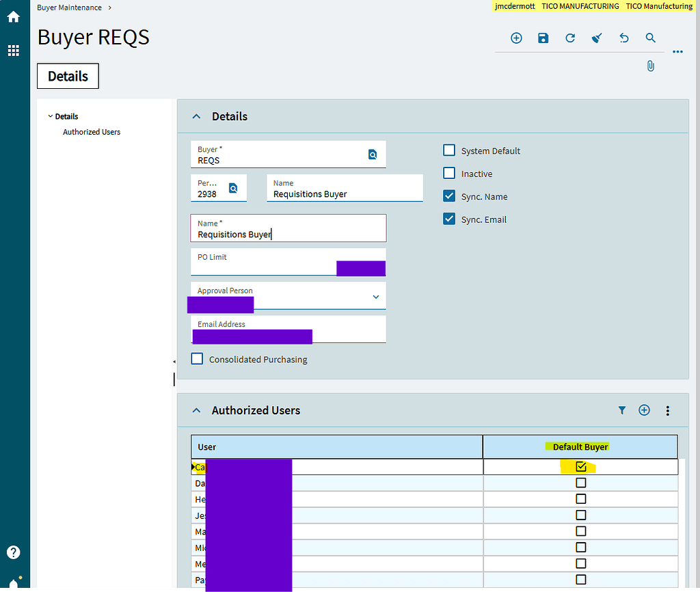
Task: Collapse the Authorized Users section
Action: [x=197, y=411]
